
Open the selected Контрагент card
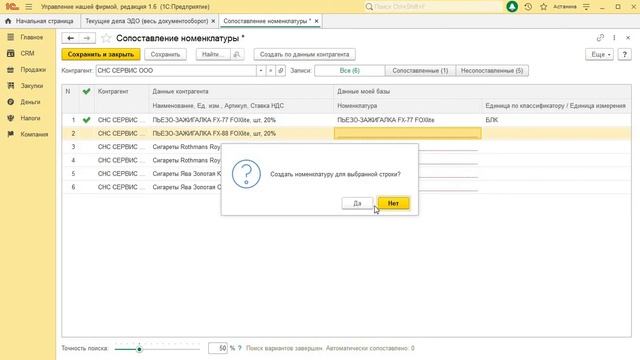[281, 71]
